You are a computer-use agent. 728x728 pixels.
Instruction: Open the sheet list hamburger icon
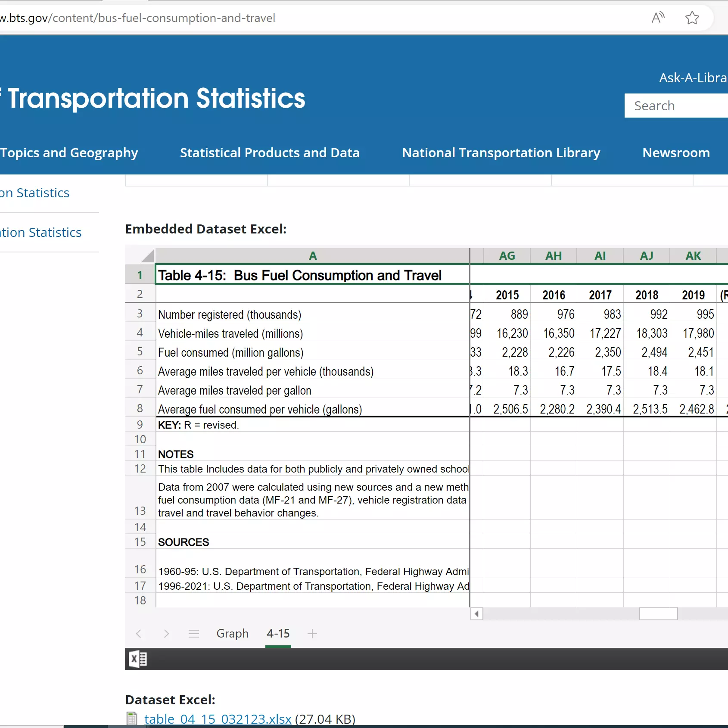tap(193, 634)
